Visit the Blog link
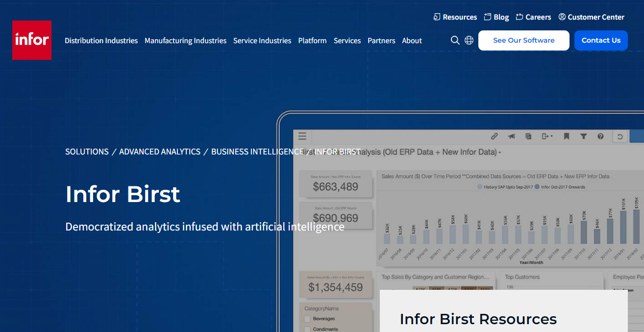The height and width of the screenshot is (332, 644). click(x=496, y=17)
